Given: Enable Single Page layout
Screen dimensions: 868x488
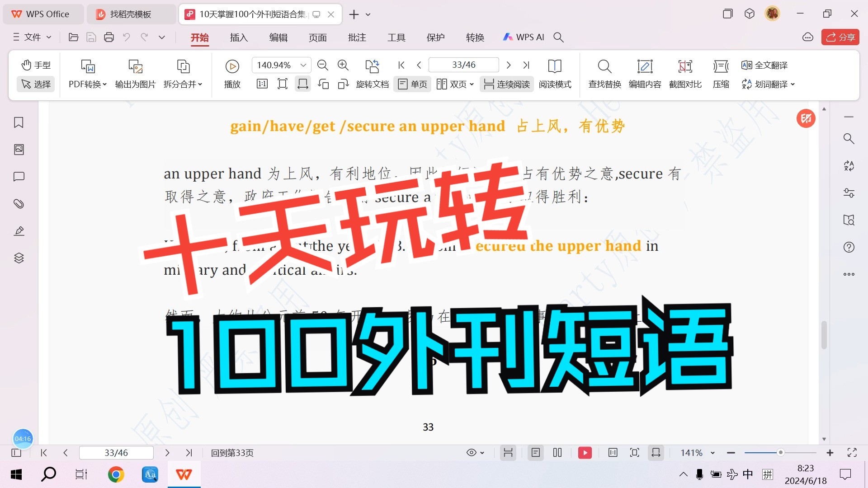Looking at the screenshot, I should pos(412,84).
